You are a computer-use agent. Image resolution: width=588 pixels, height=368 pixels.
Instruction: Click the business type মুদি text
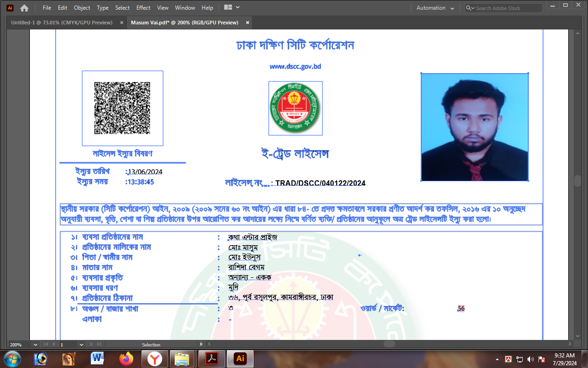[234, 288]
